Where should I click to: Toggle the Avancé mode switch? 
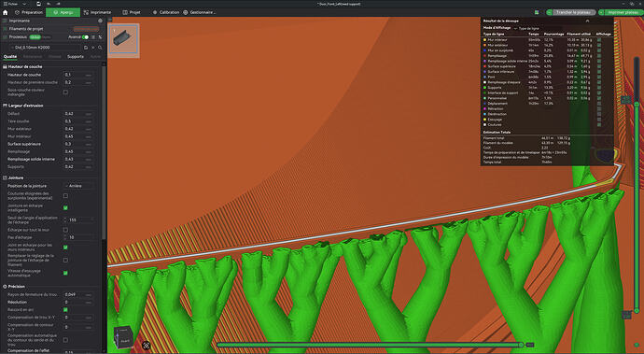click(x=86, y=37)
